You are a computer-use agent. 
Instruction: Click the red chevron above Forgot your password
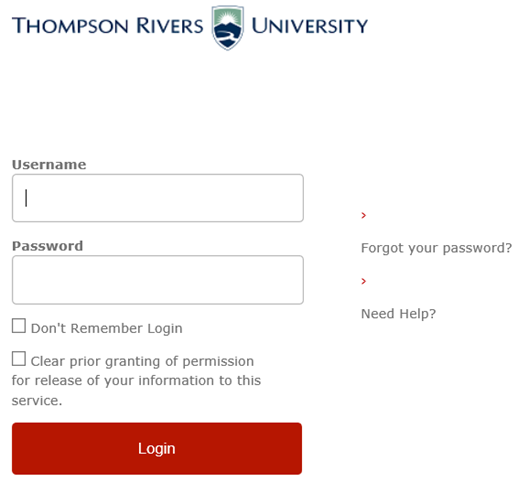364,216
